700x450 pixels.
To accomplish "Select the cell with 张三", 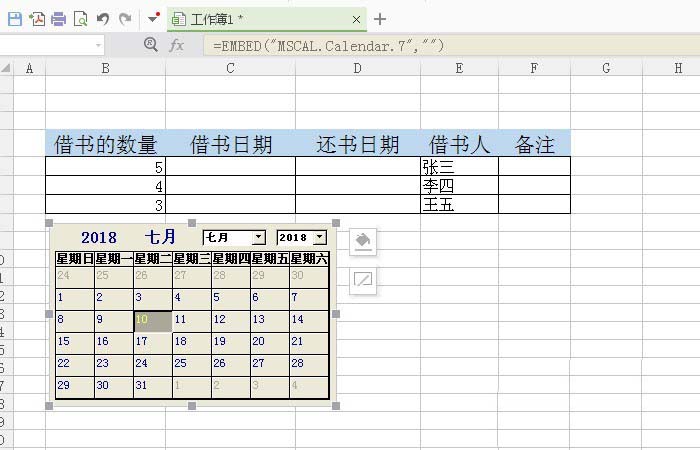I will pyautogui.click(x=459, y=166).
